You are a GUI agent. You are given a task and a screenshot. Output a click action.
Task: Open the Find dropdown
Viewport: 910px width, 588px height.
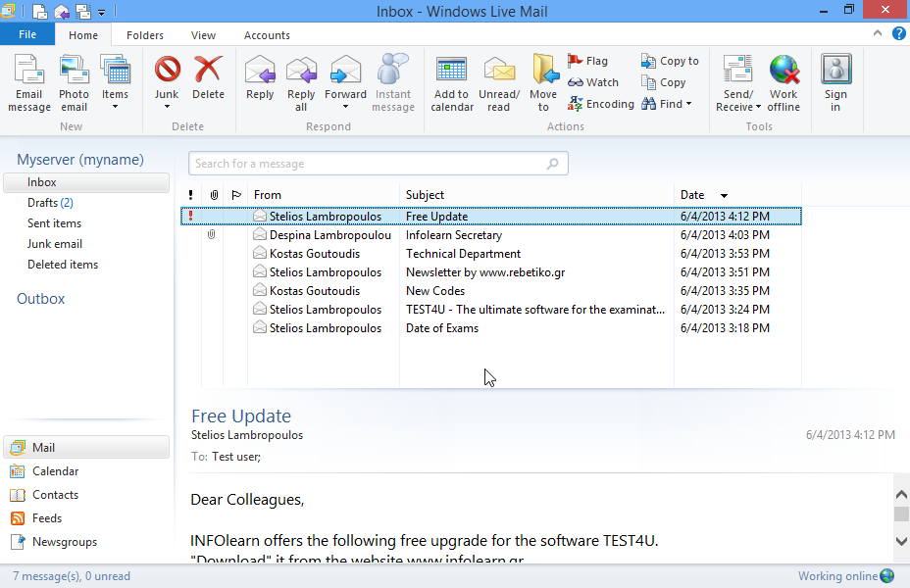(667, 104)
